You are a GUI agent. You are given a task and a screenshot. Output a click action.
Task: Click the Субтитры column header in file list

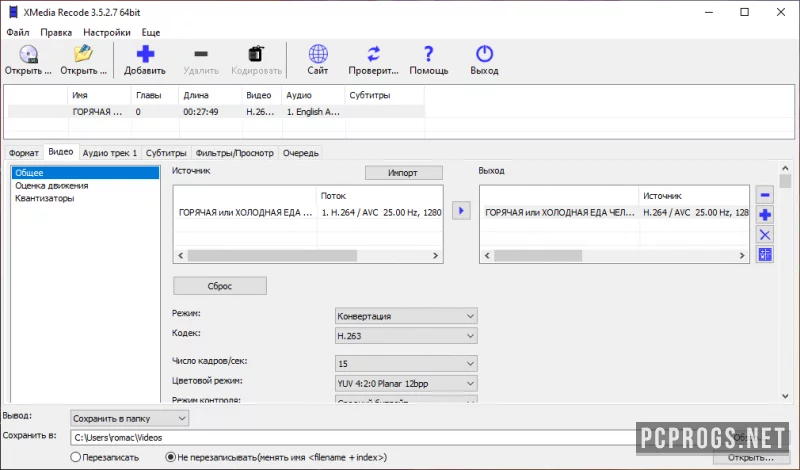385,95
